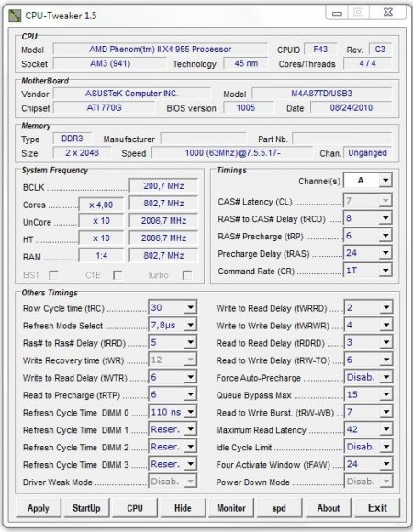
Task: Click the motherboard model M4A87TD/USB3 value
Action: click(322, 94)
